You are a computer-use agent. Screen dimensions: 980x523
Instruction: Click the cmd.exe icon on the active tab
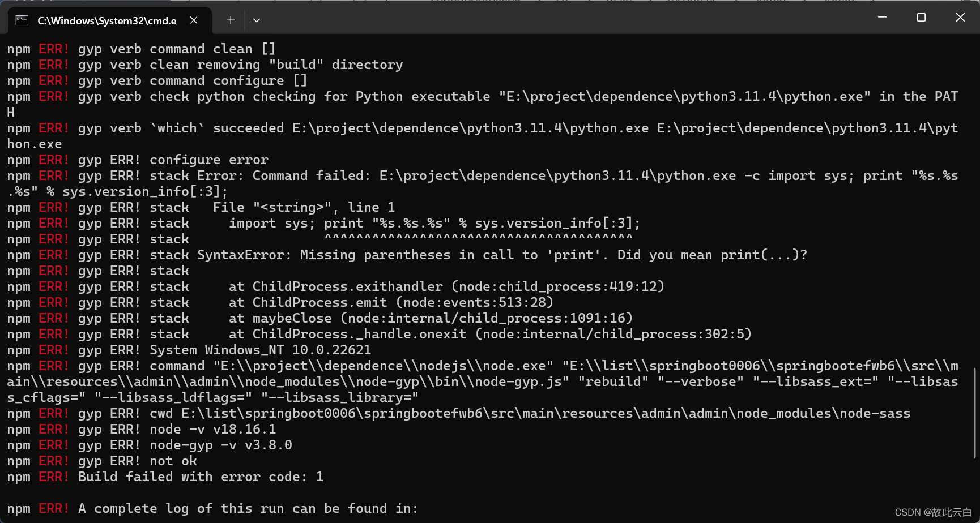22,20
